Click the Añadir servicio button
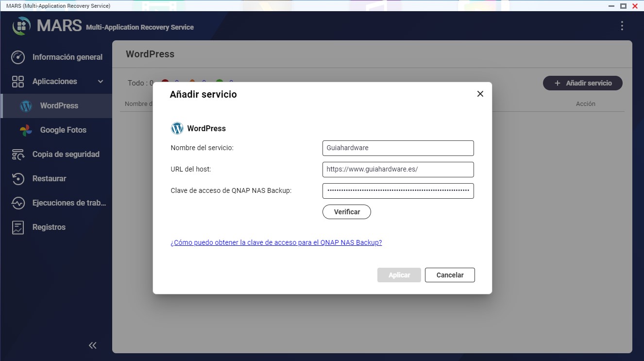The height and width of the screenshot is (361, 644). click(x=583, y=83)
